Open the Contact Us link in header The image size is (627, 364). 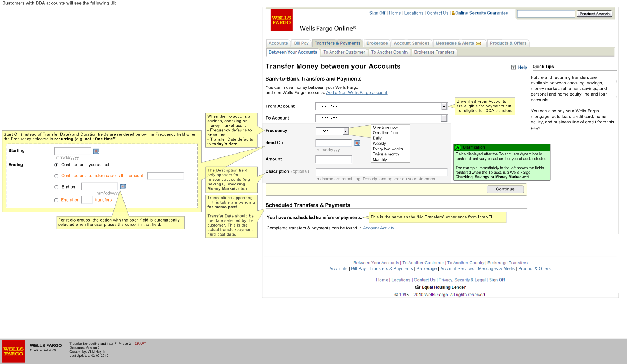click(437, 13)
